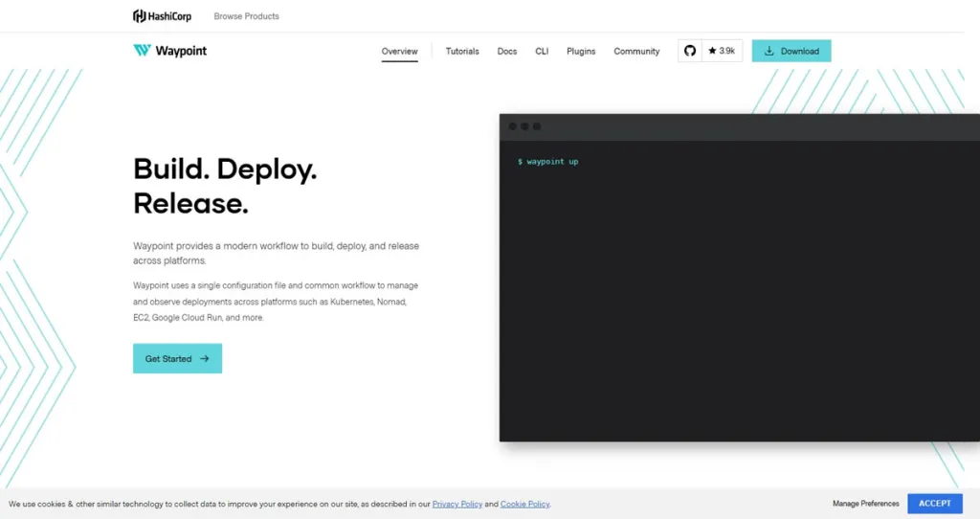Image resolution: width=980 pixels, height=519 pixels.
Task: Go to the Docs page
Action: tap(507, 52)
